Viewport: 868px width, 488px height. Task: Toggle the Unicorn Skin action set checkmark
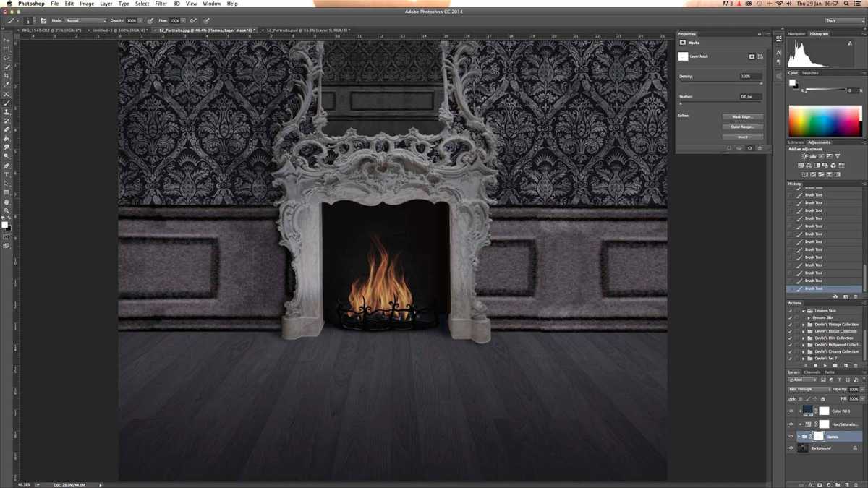pos(790,311)
